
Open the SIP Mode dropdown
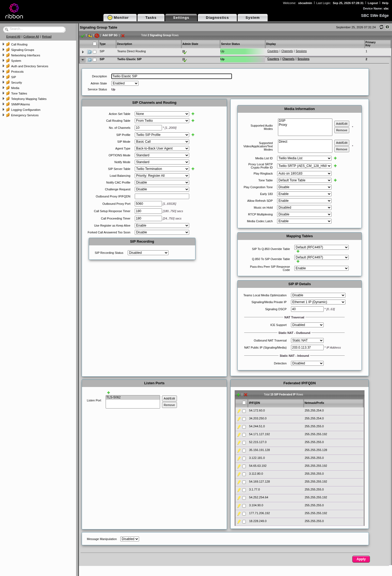tap(162, 142)
